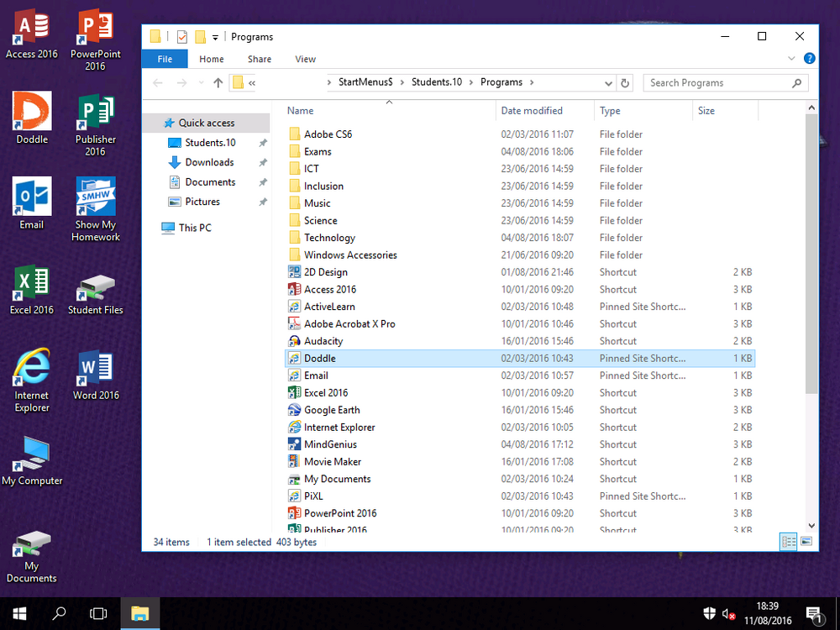The height and width of the screenshot is (630, 840).
Task: Open the Action Center notifications icon
Action: coord(814,615)
